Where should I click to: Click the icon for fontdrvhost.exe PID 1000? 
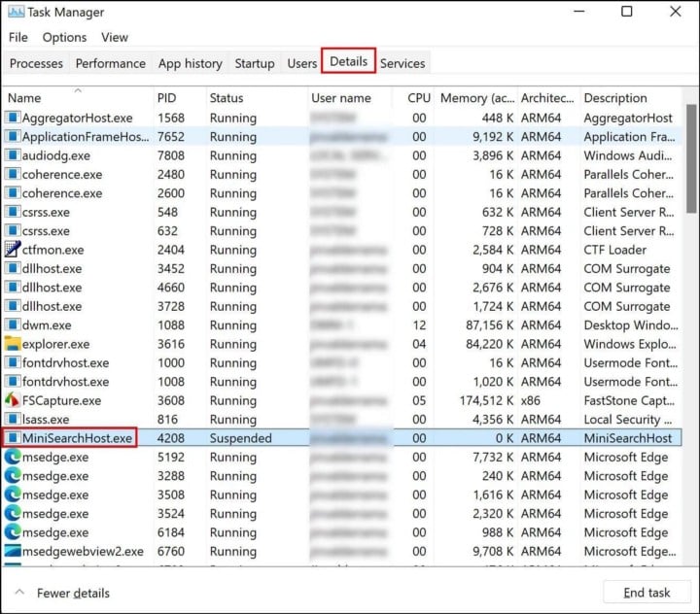13,362
